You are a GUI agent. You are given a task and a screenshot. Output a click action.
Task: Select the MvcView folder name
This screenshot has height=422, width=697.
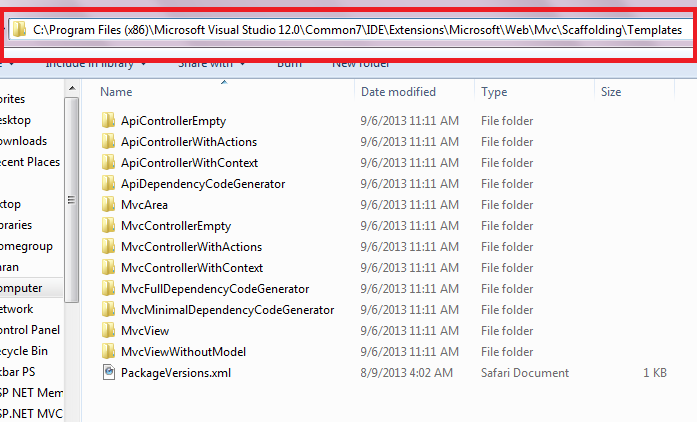coord(145,331)
